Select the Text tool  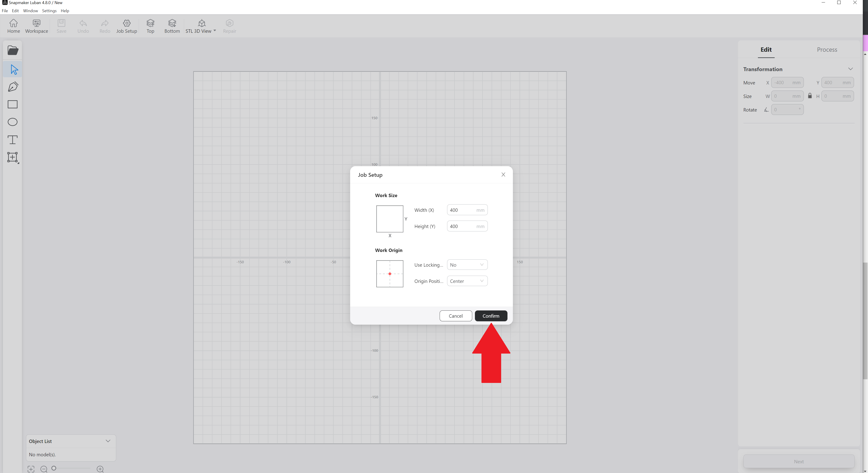point(12,140)
